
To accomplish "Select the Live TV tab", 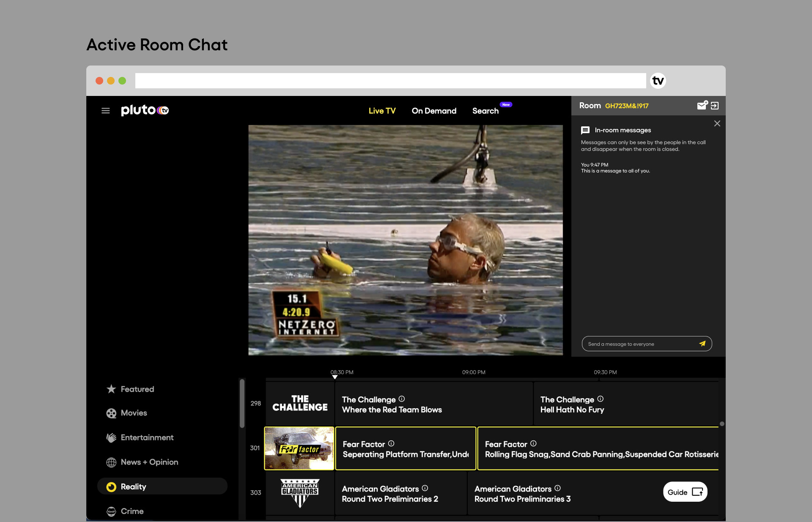I will (382, 111).
